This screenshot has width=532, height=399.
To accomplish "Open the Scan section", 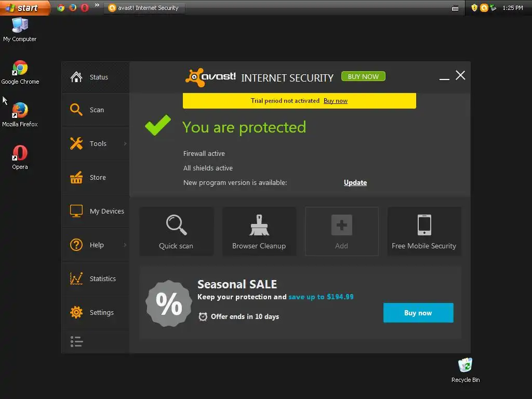I will coord(96,110).
